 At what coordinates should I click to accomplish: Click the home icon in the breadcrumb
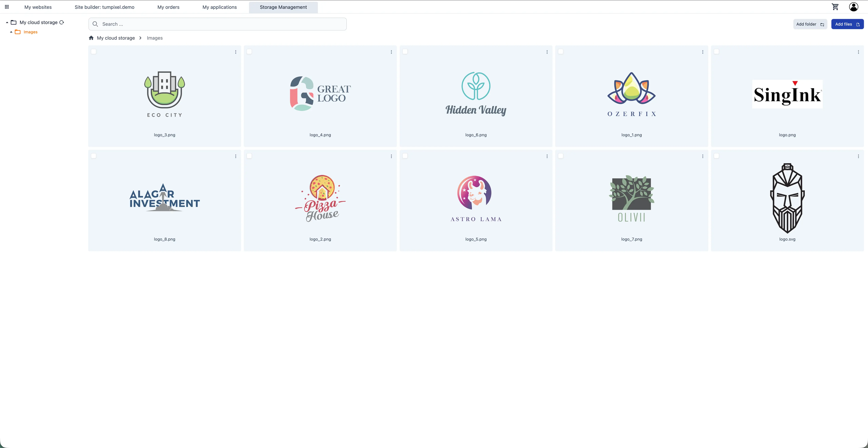(91, 38)
